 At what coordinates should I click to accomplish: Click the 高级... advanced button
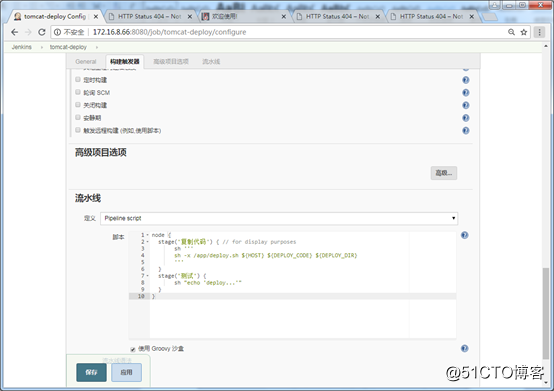(x=444, y=173)
